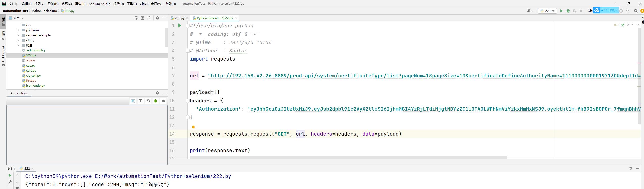Image resolution: width=644 pixels, height=189 pixels.
Task: Close the first 222.py editor tab
Action: tap(187, 18)
